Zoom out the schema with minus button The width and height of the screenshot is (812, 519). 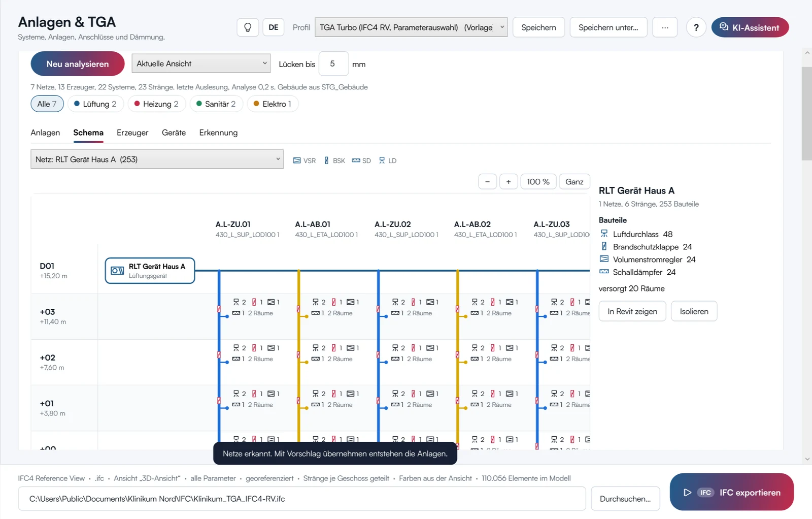click(x=487, y=182)
